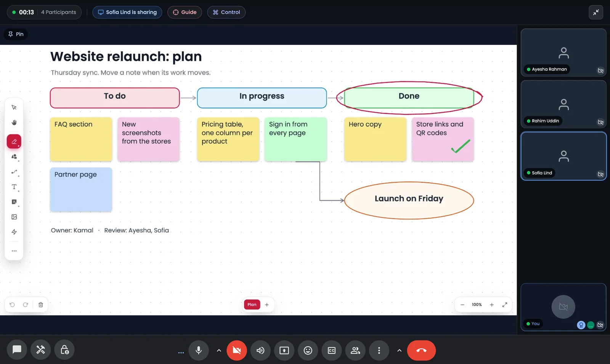Add a new board tab
The image size is (610, 364).
(267, 305)
